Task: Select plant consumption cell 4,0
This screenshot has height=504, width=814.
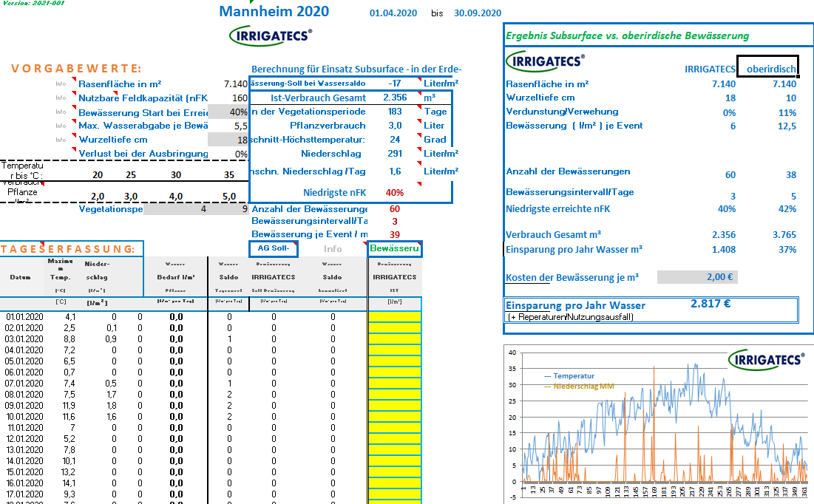Action: click(x=176, y=196)
